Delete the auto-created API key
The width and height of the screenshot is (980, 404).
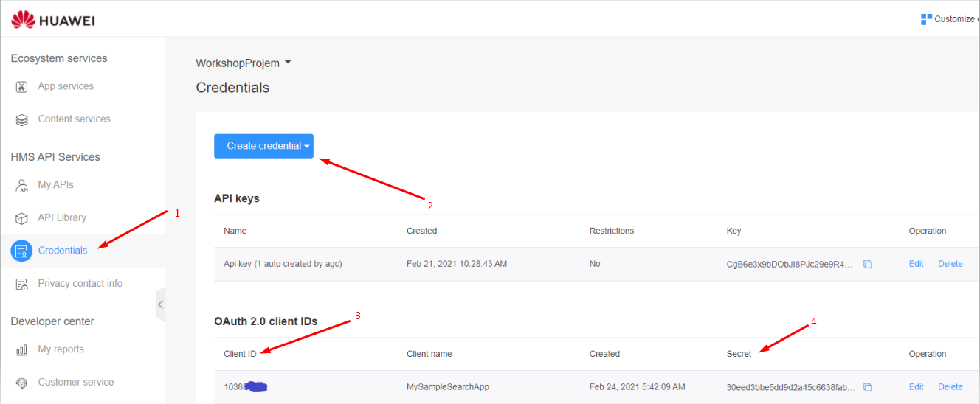tap(950, 264)
